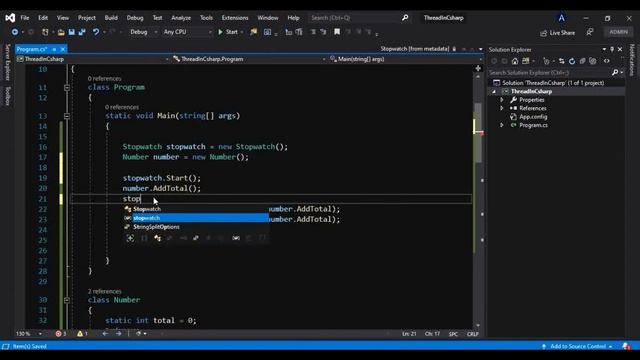Expand the Properties node

(x=502, y=100)
